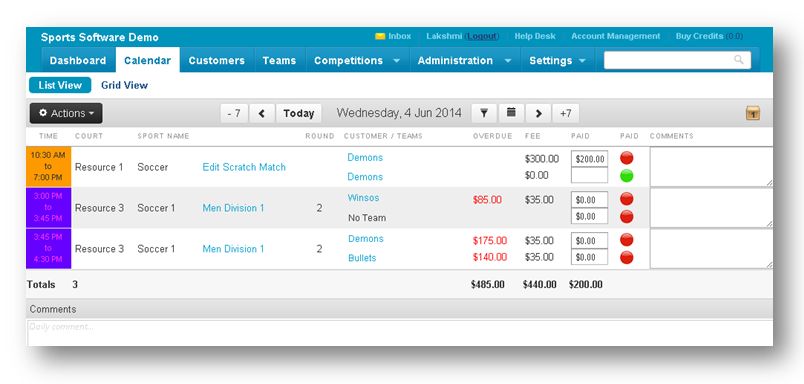The image size is (804, 384).
Task: Toggle red paid status for Bullets
Action: (x=627, y=257)
